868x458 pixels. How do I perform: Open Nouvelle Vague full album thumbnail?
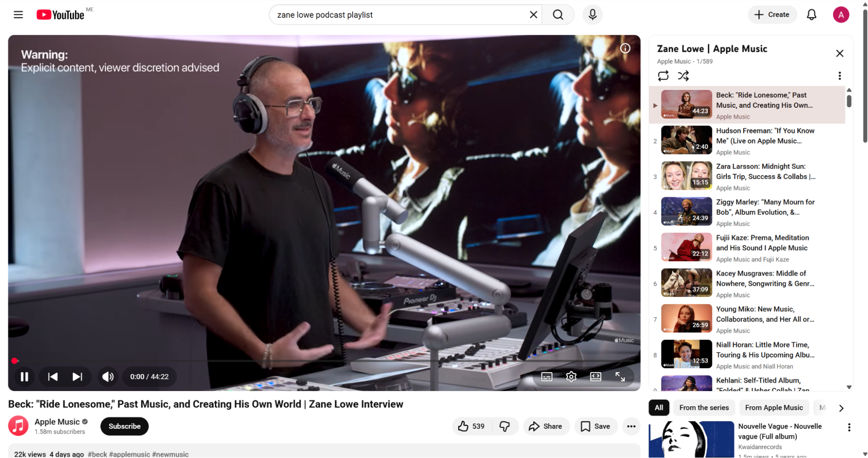(691, 439)
